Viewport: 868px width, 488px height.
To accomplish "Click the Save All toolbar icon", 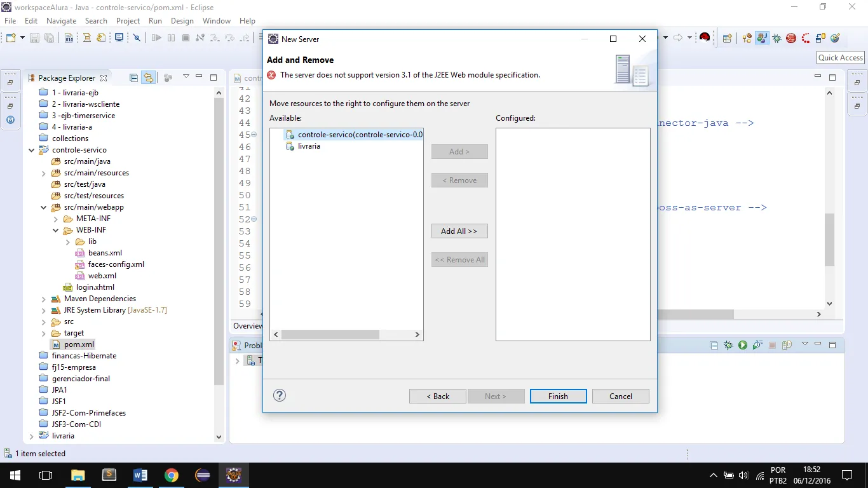I will point(49,38).
